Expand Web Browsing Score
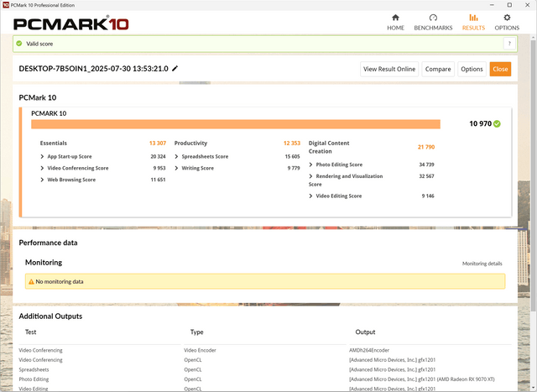The width and height of the screenshot is (537, 392). 42,180
